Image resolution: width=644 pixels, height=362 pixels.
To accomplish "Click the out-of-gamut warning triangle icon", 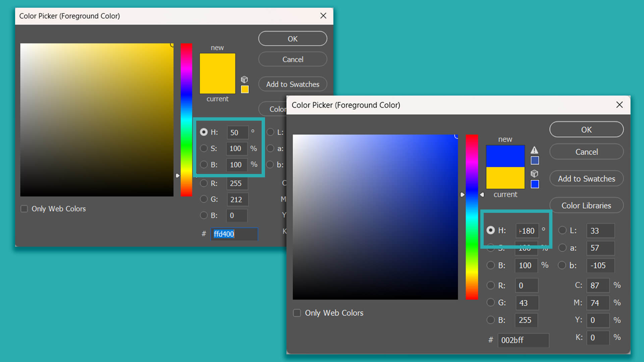I will (534, 150).
